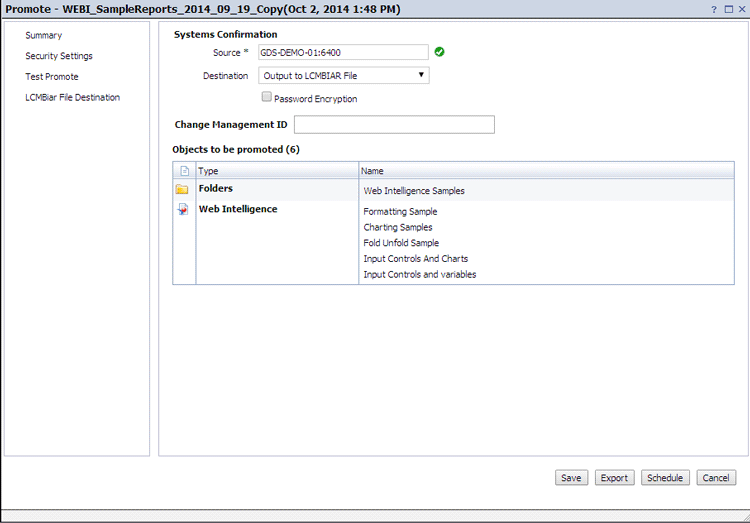Viewport: 750px width, 523px height.
Task: Click the Type column header
Action: [x=277, y=171]
